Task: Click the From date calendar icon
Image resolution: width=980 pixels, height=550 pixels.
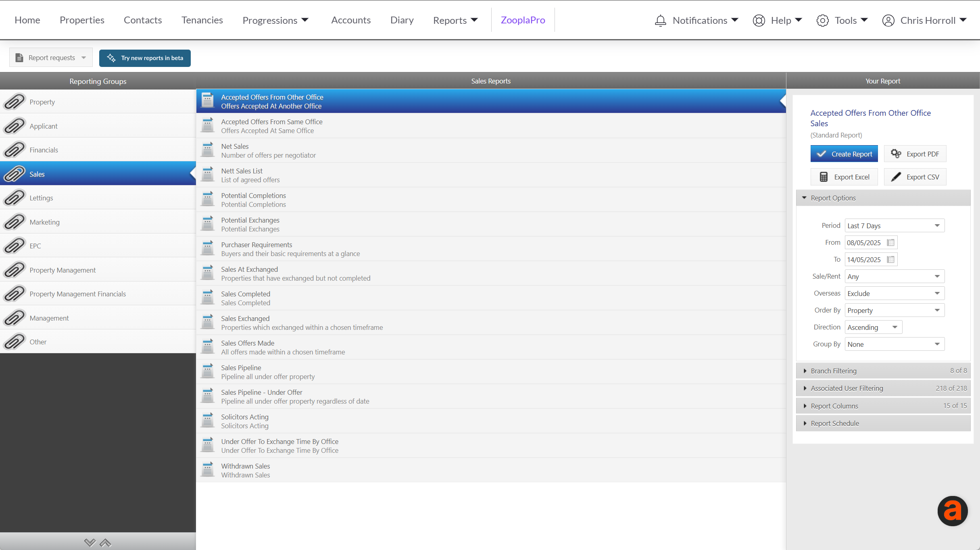Action: [890, 243]
